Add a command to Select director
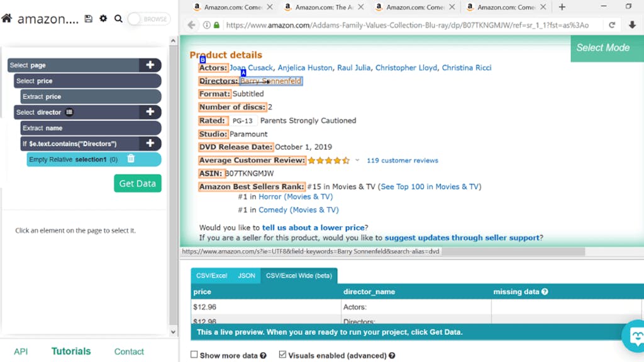 pyautogui.click(x=150, y=112)
